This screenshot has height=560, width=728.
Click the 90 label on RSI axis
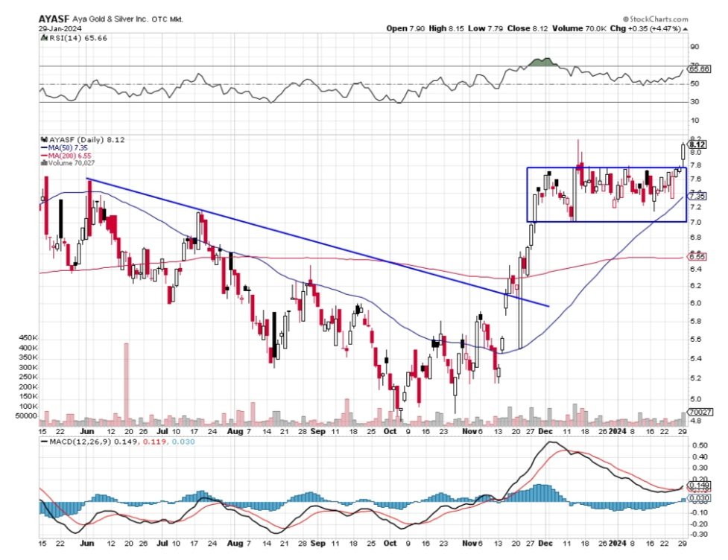click(x=694, y=47)
